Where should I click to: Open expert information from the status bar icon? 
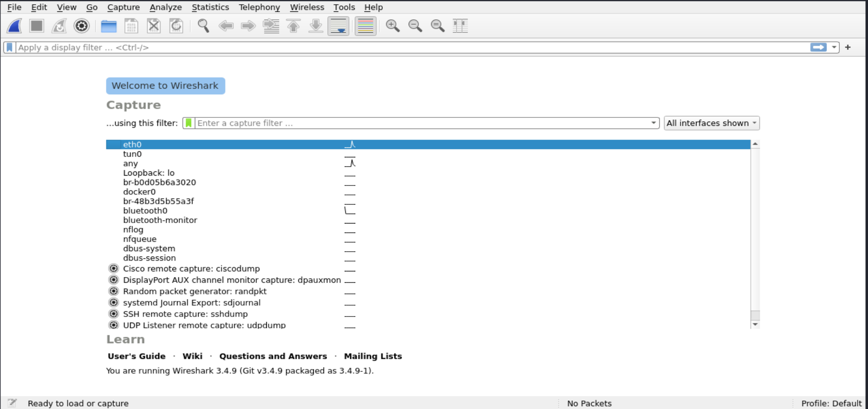[12, 403]
